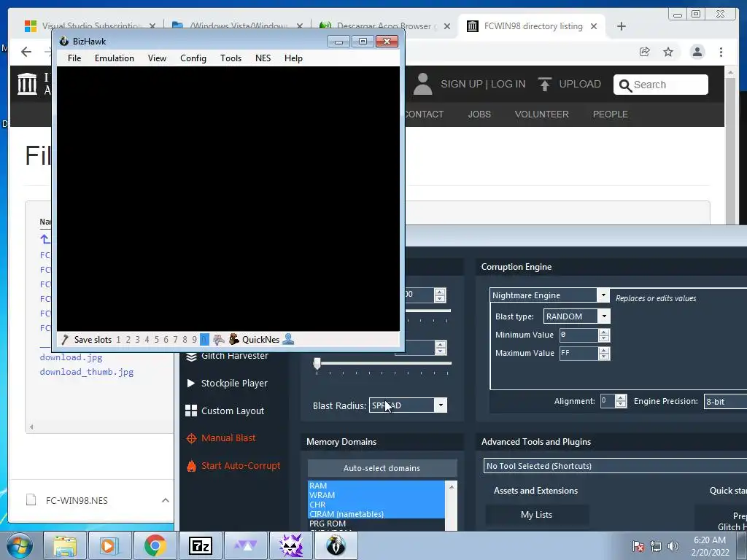The height and width of the screenshot is (560, 747).
Task: Expand the FC-WIN98.NES download chevron
Action: tap(166, 500)
